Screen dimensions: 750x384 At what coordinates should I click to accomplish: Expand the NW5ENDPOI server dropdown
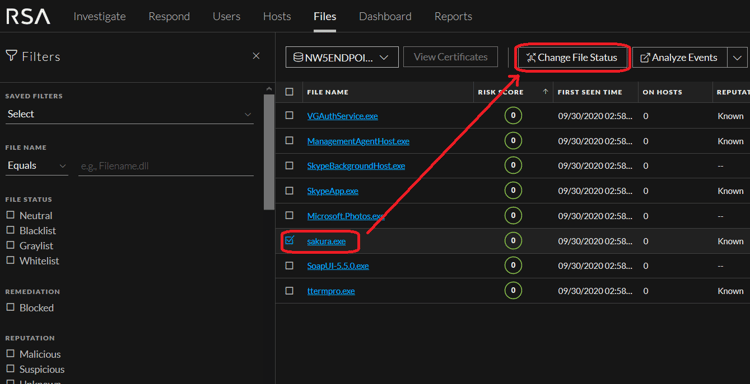342,57
